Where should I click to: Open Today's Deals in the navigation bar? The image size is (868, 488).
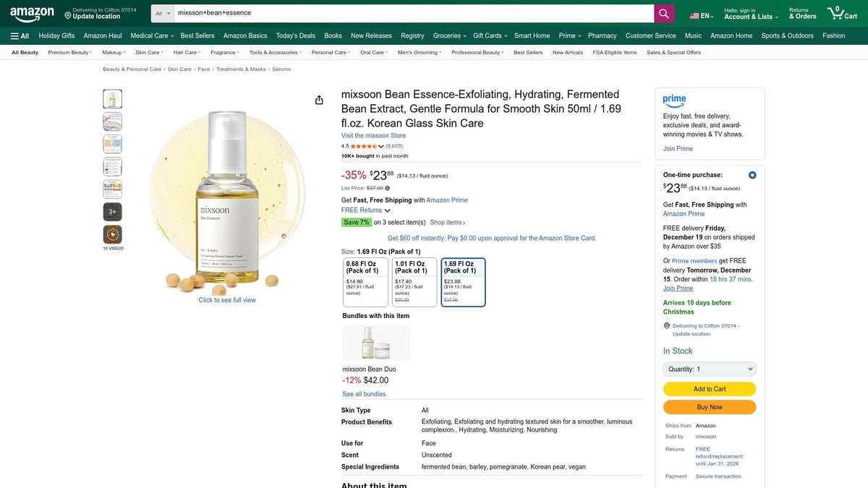[295, 35]
